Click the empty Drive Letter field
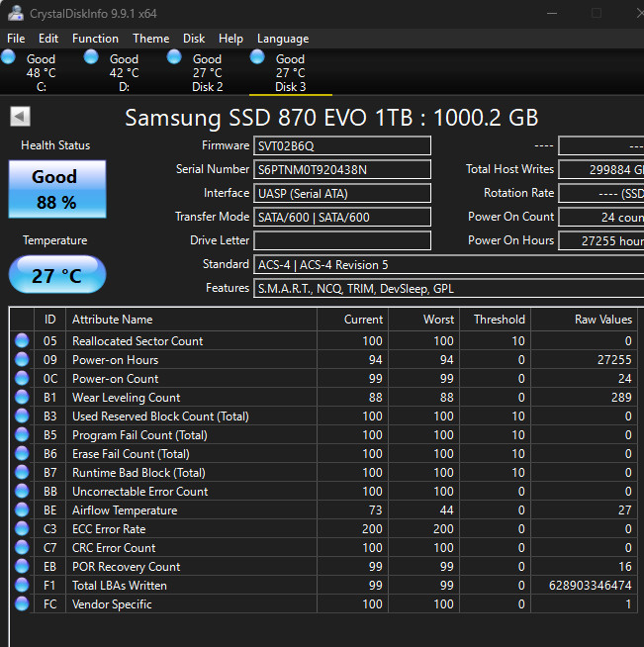The width and height of the screenshot is (644, 647). [342, 240]
